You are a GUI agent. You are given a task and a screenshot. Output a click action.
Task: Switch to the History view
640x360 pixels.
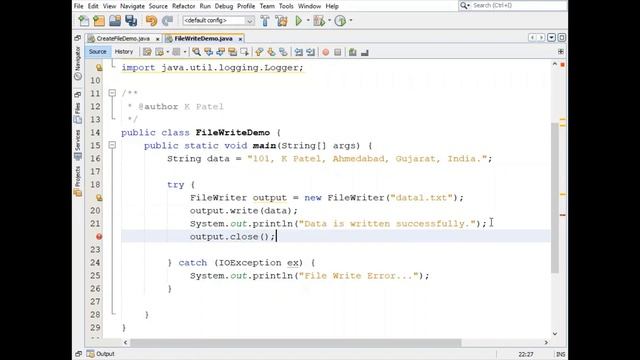pyautogui.click(x=124, y=52)
